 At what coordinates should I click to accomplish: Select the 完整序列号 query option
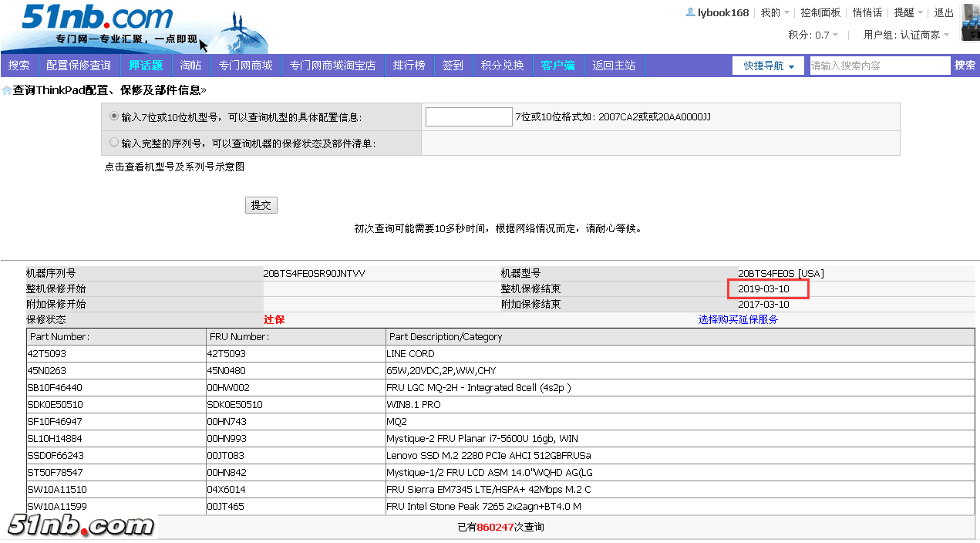[x=114, y=142]
